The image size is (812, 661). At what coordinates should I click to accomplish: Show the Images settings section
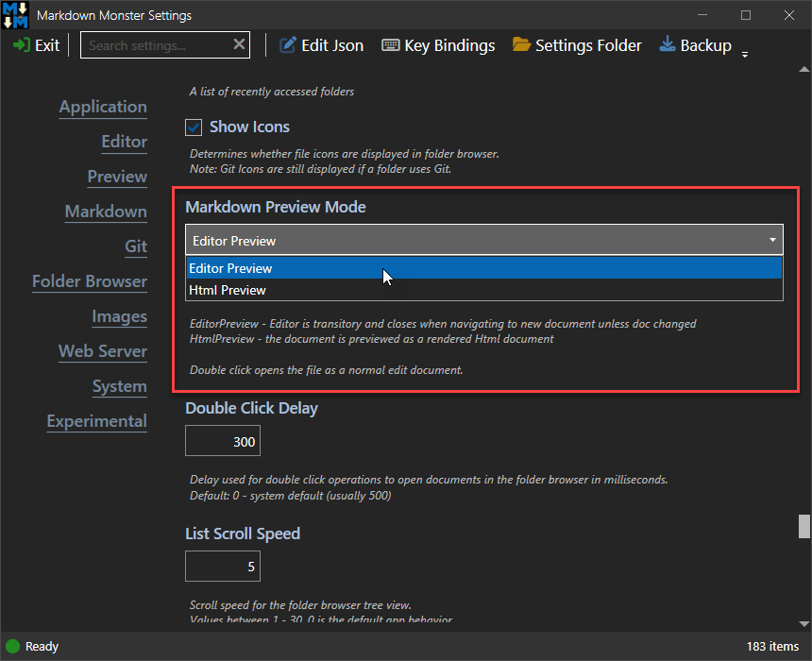[119, 316]
